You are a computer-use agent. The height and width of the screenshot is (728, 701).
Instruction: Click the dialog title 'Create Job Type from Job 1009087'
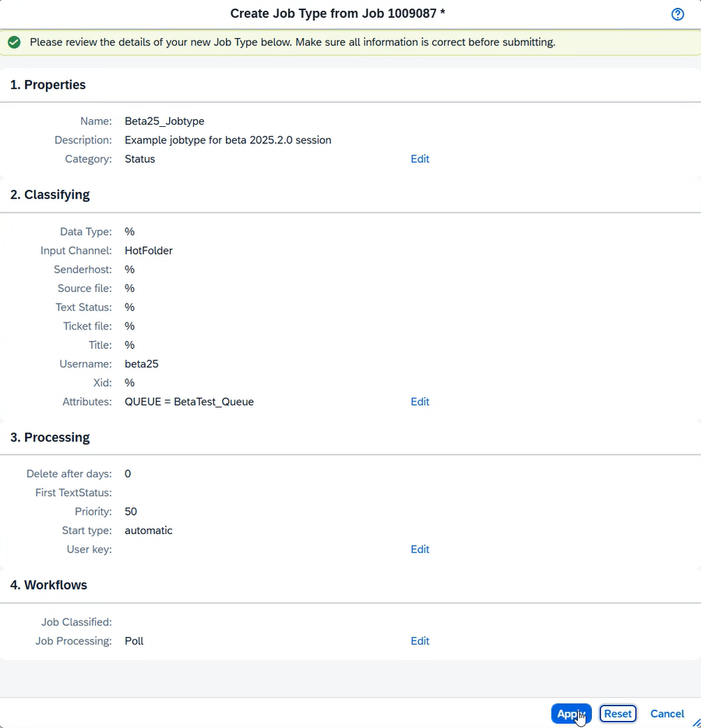[338, 14]
